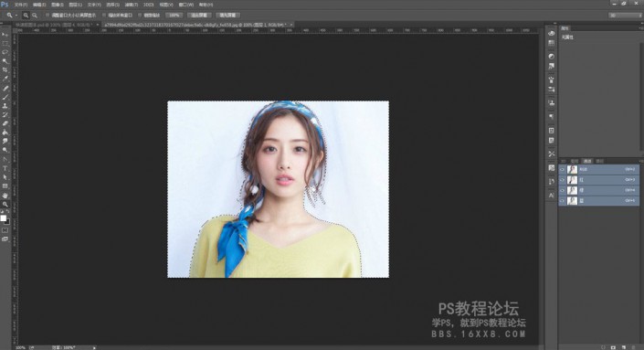Click the 填充屏幕 button
Image resolution: width=644 pixels, height=350 pixels.
[227, 16]
